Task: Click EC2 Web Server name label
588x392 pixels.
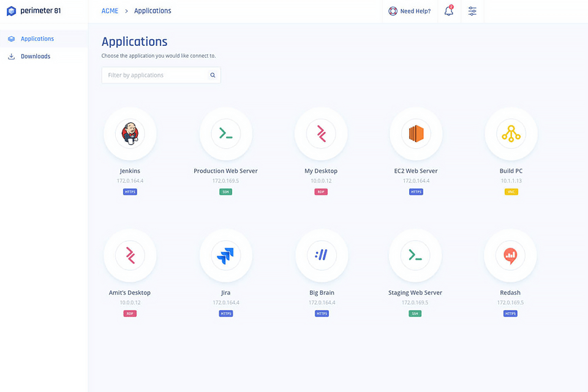Action: 416,171
